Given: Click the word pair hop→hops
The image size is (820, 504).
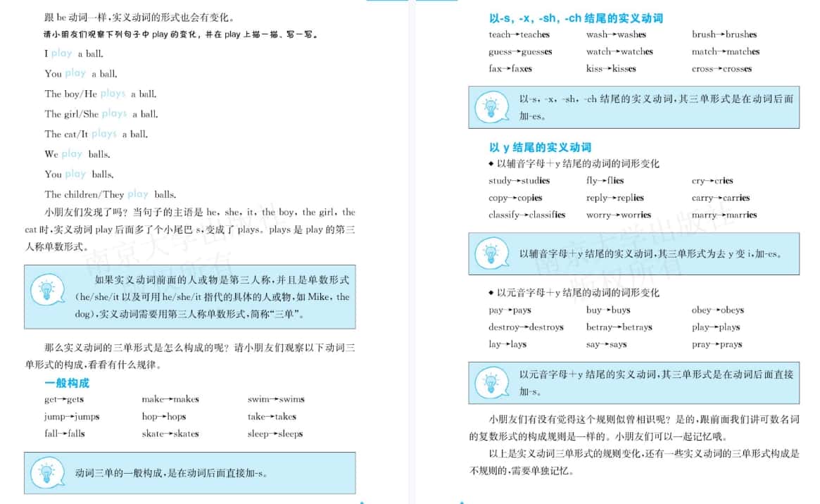Looking at the screenshot, I should tap(164, 417).
